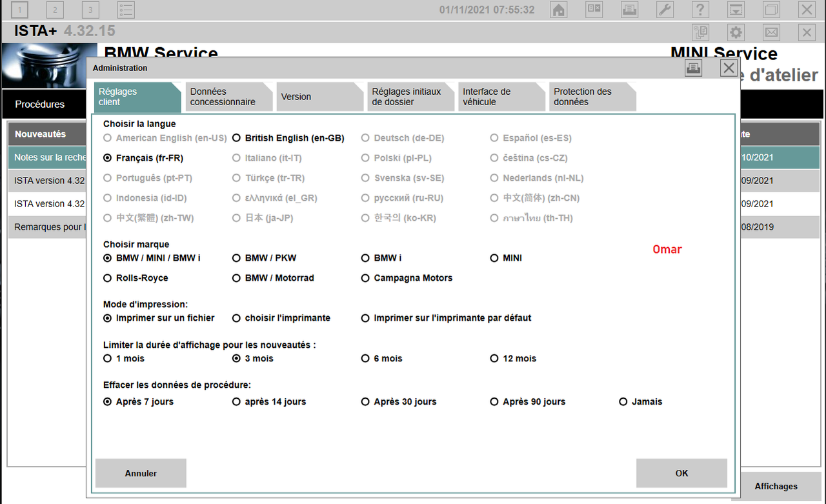Open the help question mark icon
The height and width of the screenshot is (504, 826).
pyautogui.click(x=700, y=10)
